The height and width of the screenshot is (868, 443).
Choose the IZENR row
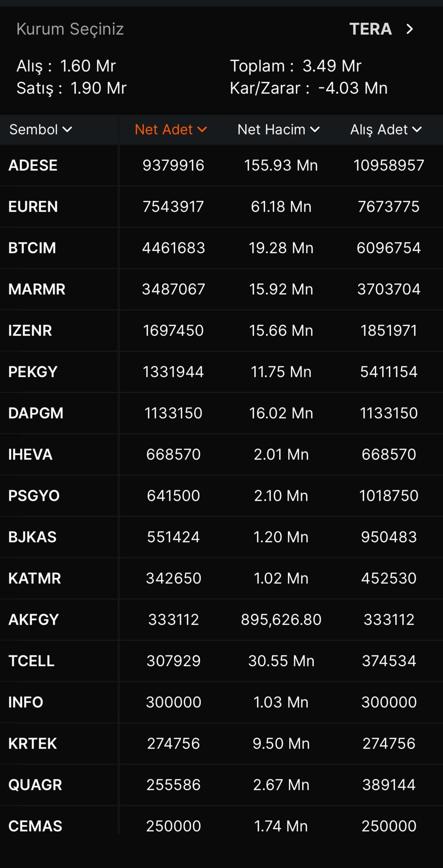[30, 331]
